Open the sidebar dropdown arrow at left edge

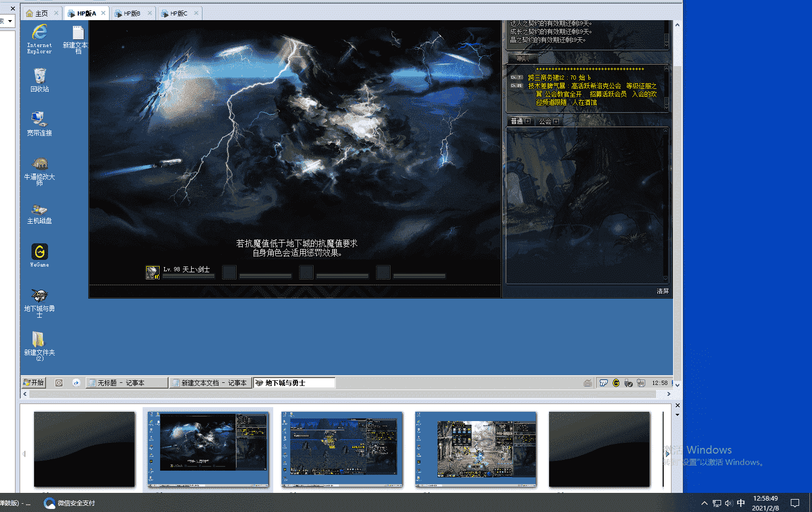pos(10,21)
